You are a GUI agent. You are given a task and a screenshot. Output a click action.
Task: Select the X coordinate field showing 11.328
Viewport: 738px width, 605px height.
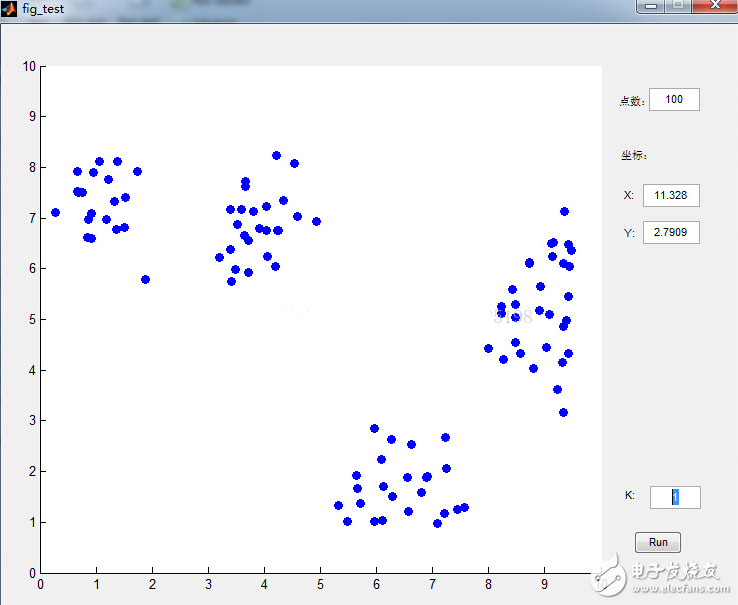(670, 195)
